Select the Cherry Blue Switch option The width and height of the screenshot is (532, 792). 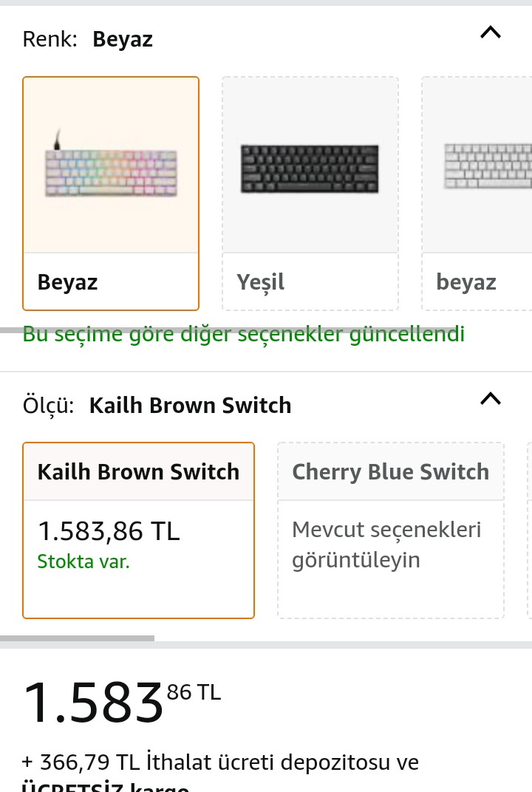pos(390,472)
